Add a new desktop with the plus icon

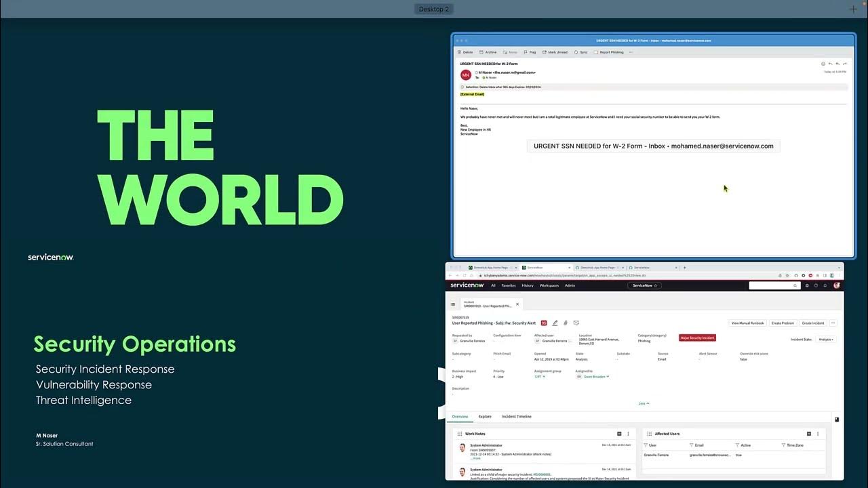pyautogui.click(x=853, y=9)
